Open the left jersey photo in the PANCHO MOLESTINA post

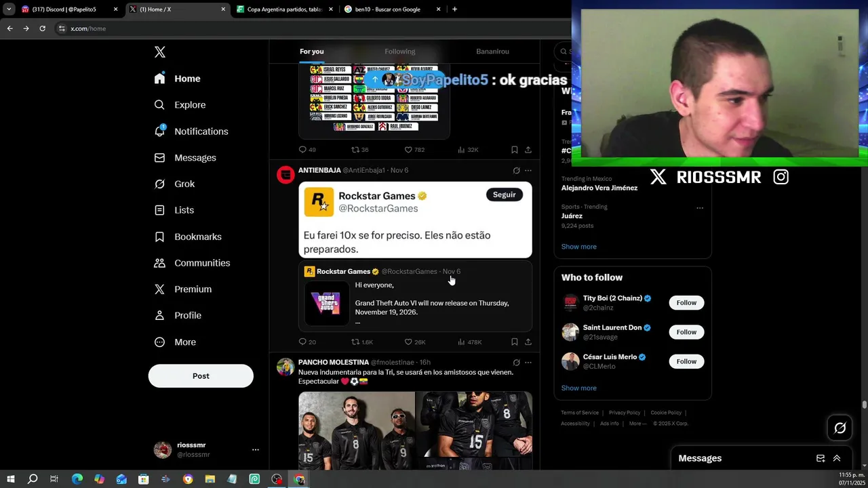[x=357, y=430]
